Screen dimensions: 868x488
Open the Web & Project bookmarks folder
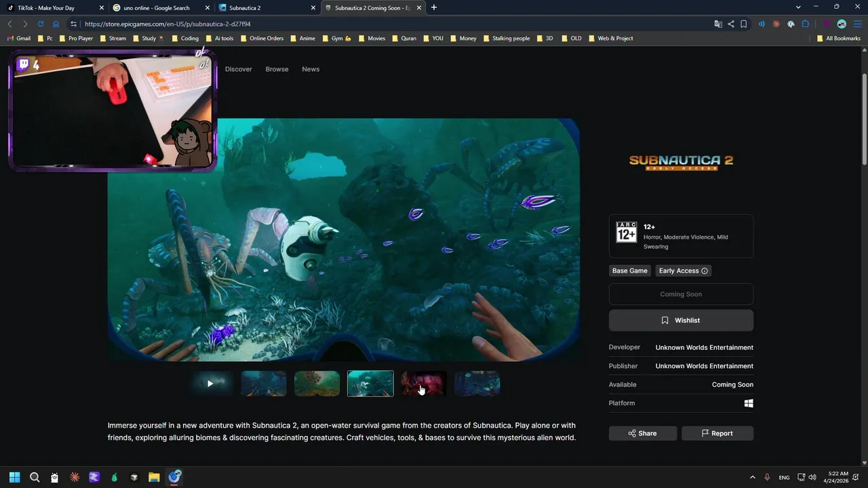610,39
